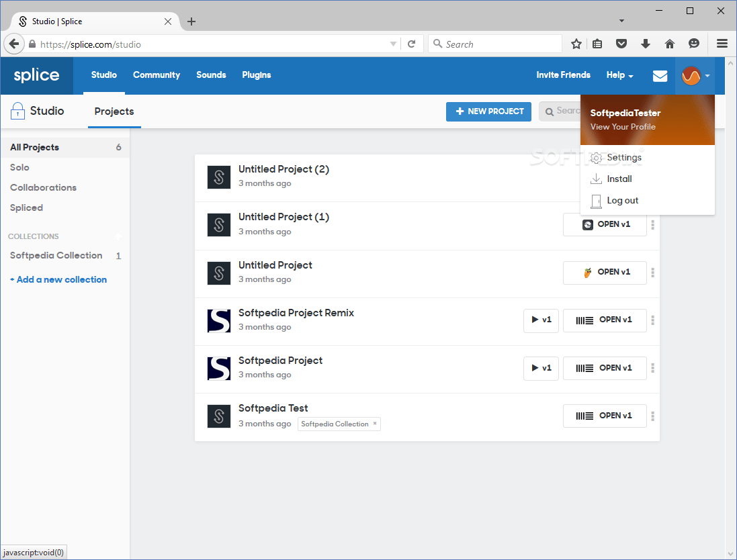
Task: Reload the page with refresh icon
Action: (411, 44)
